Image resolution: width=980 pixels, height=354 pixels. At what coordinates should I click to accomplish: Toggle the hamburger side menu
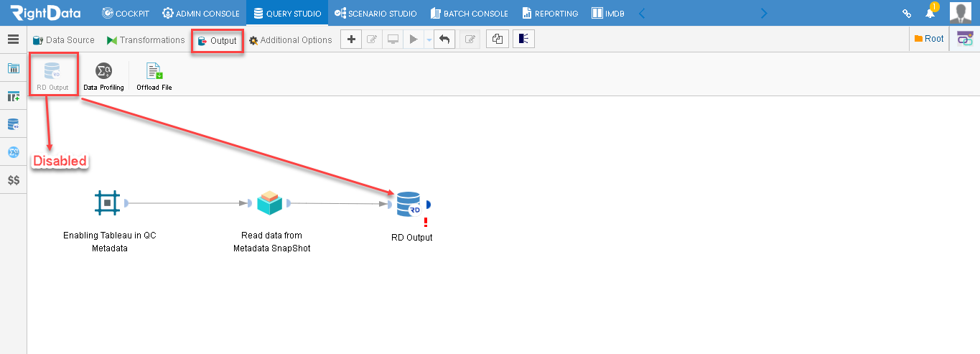13,39
